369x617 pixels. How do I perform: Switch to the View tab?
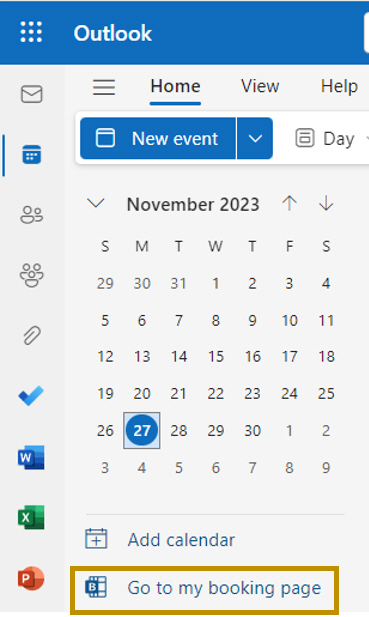pos(260,86)
